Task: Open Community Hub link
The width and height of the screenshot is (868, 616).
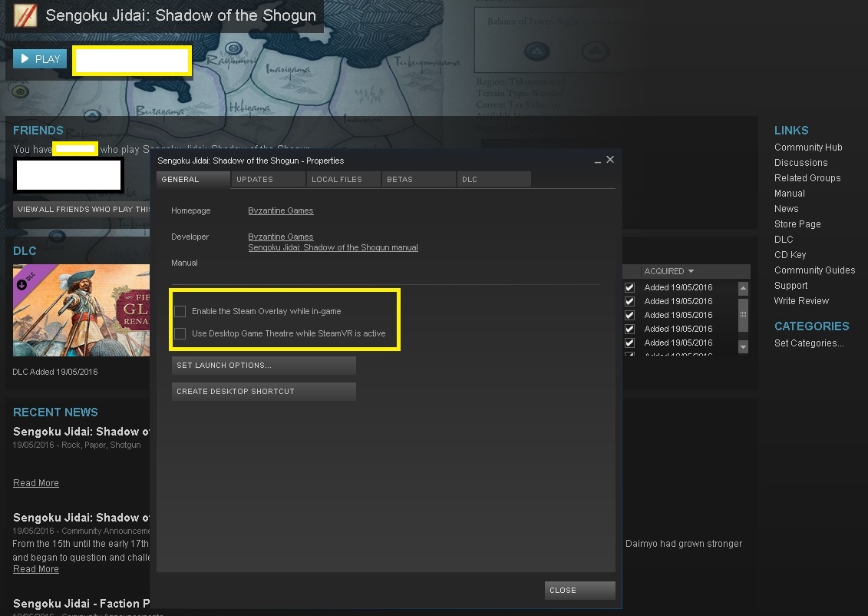Action: (808, 147)
